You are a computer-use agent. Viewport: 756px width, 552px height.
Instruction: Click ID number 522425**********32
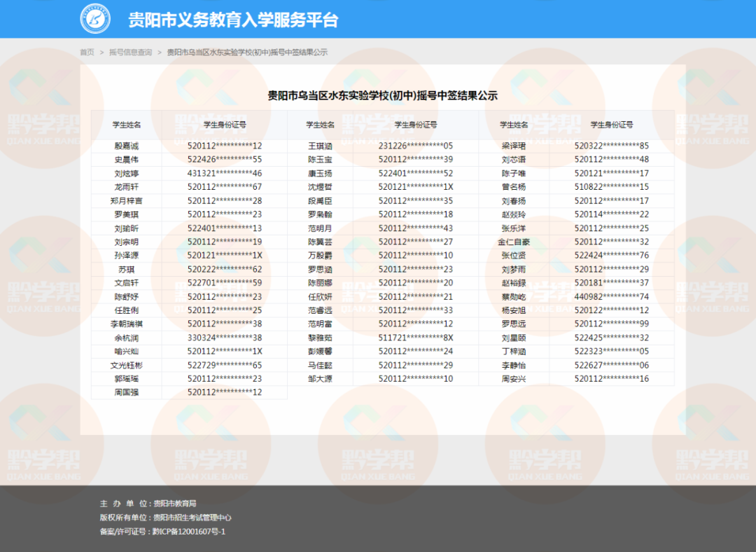click(611, 338)
